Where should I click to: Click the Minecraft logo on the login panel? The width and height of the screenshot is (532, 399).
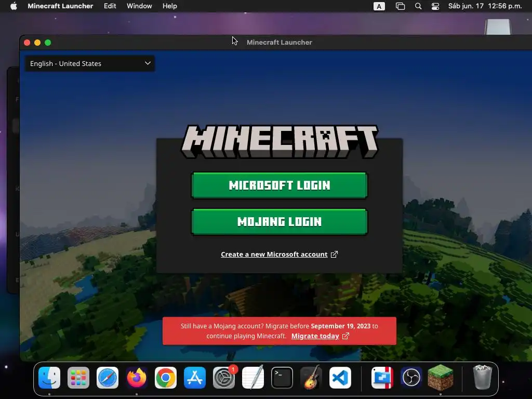[280, 141]
